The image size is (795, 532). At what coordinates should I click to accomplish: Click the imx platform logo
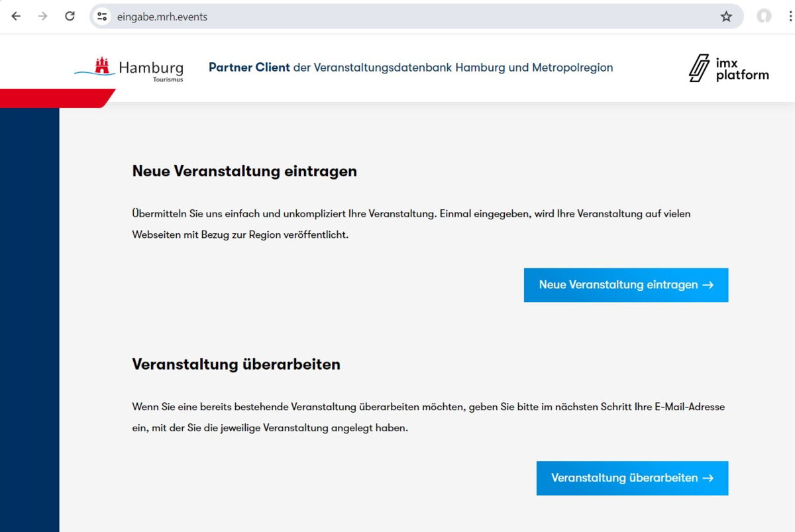pyautogui.click(x=729, y=68)
